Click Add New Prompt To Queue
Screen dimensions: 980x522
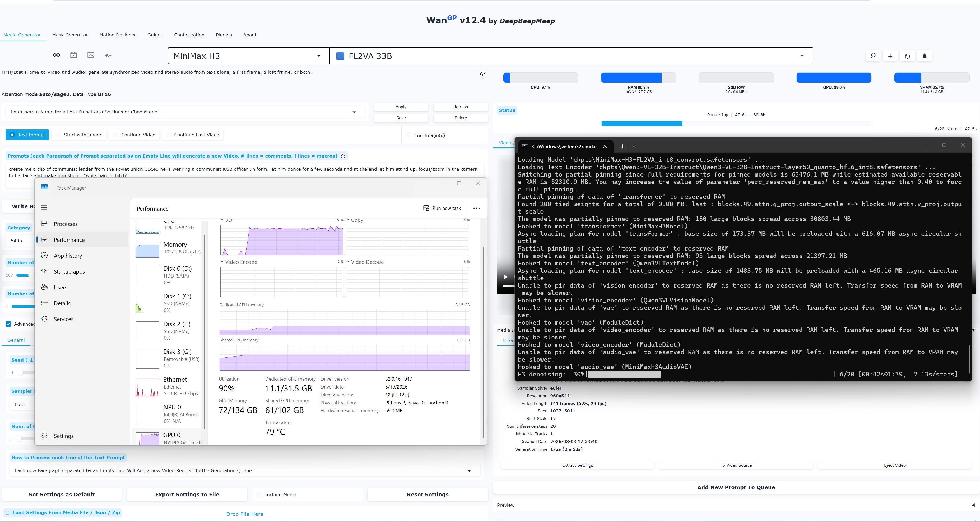pos(736,487)
